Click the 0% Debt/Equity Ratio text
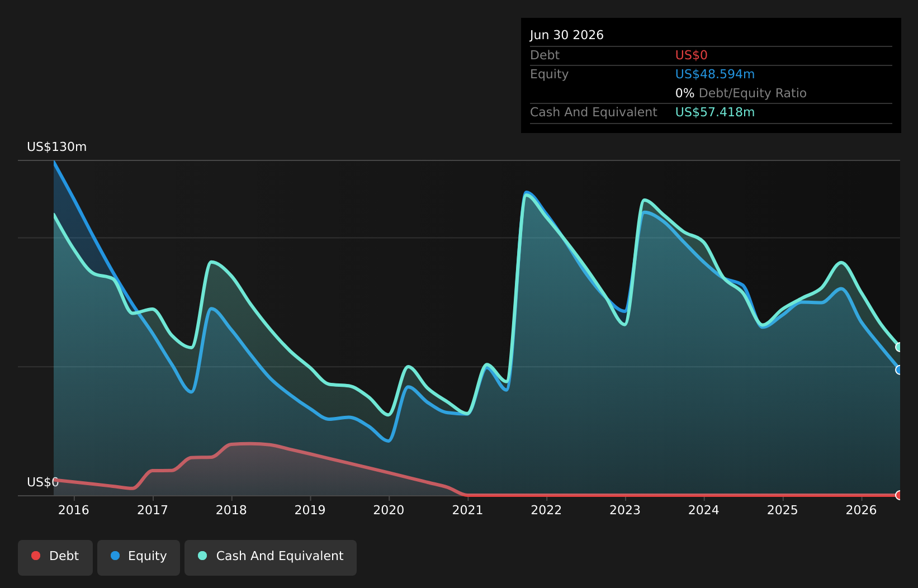 coord(741,93)
